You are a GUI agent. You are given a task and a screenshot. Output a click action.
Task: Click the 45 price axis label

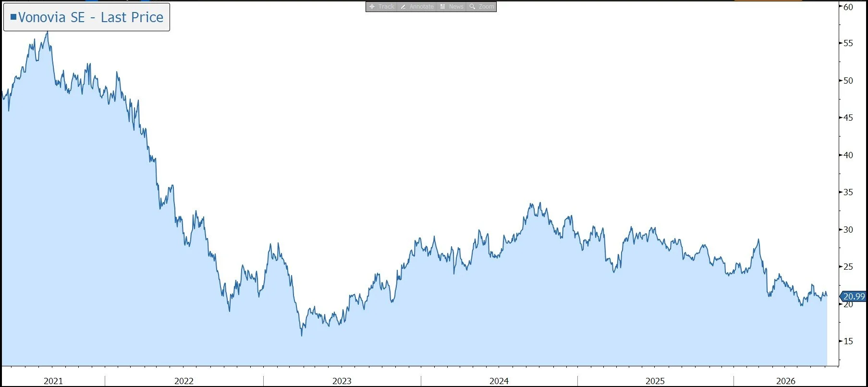848,118
